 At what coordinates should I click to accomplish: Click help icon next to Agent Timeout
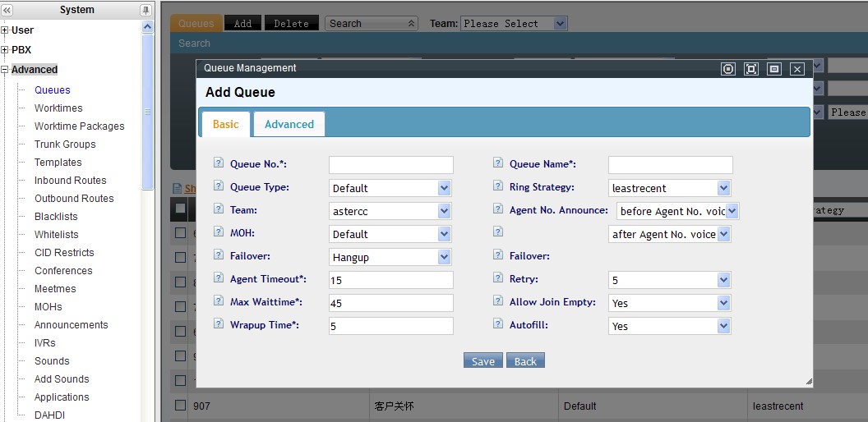click(x=219, y=279)
